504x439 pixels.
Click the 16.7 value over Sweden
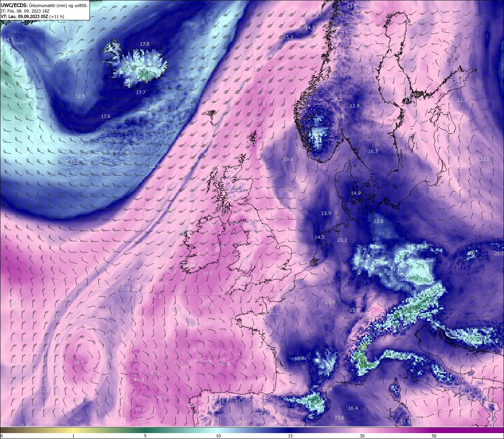tap(373, 152)
